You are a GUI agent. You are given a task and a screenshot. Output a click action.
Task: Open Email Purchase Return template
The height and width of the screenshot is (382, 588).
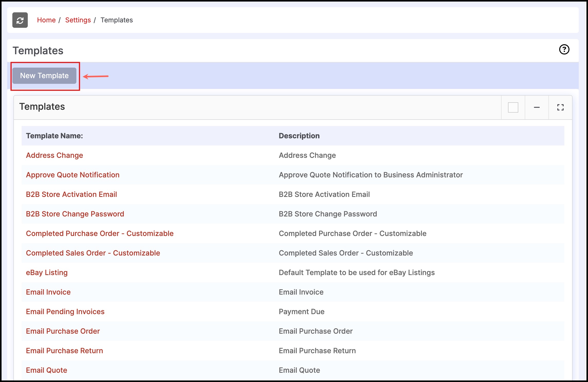[x=65, y=351]
